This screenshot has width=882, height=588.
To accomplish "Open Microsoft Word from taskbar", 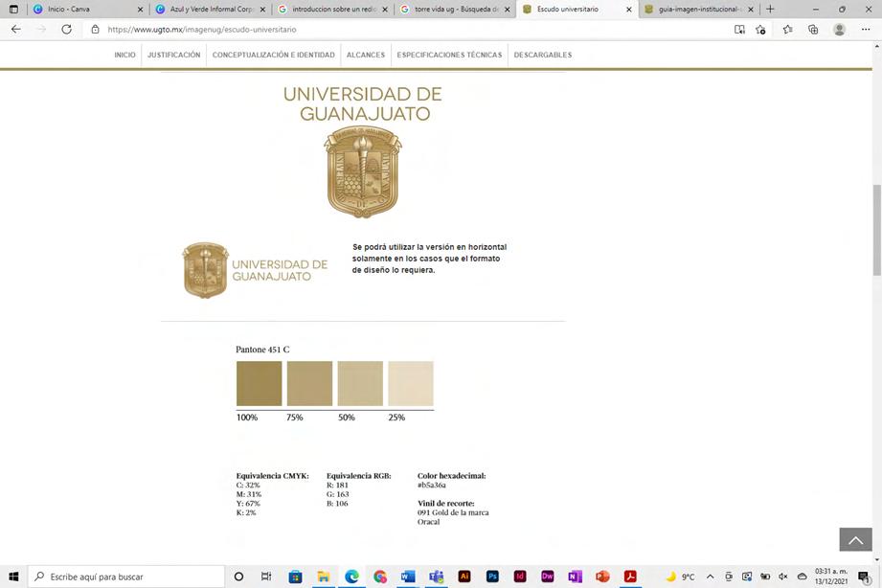I will (408, 577).
